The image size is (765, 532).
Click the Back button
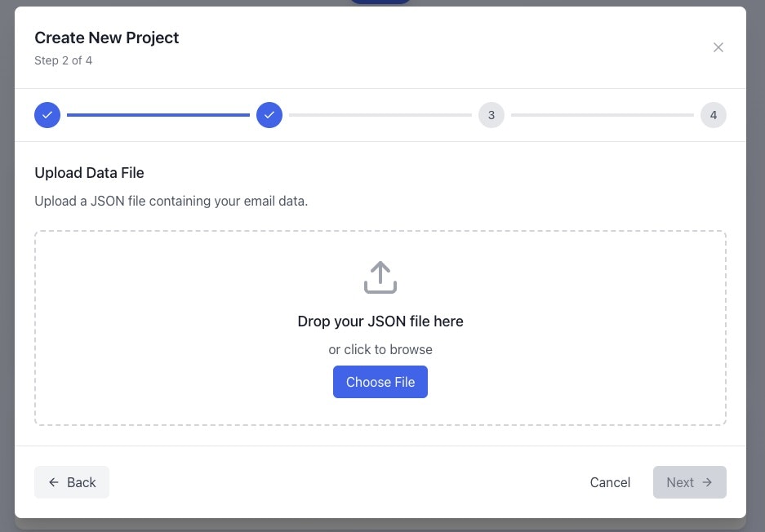coord(71,482)
